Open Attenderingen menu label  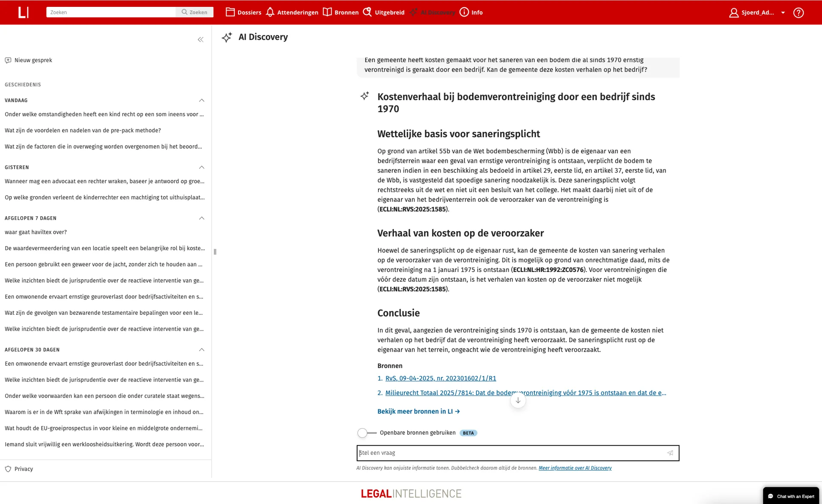click(x=298, y=12)
